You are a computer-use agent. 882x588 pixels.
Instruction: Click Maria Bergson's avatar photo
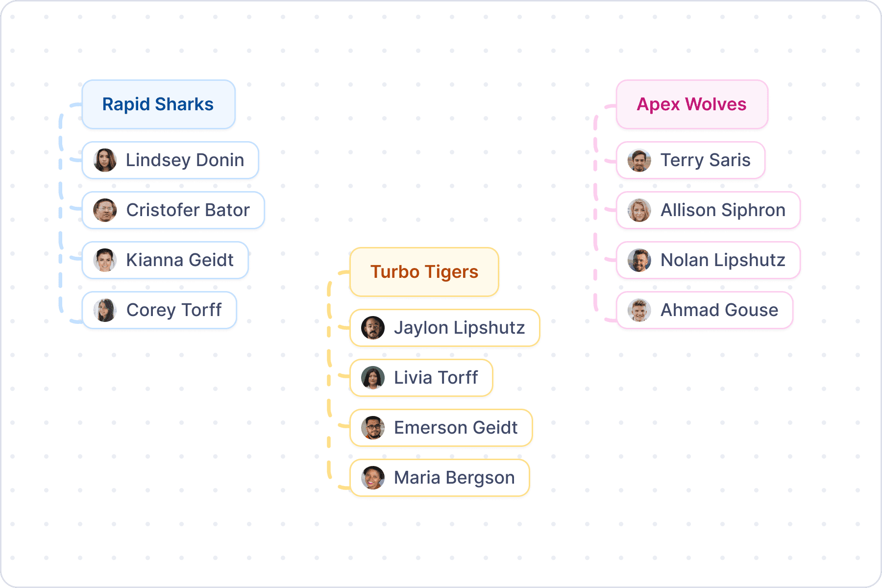373,478
